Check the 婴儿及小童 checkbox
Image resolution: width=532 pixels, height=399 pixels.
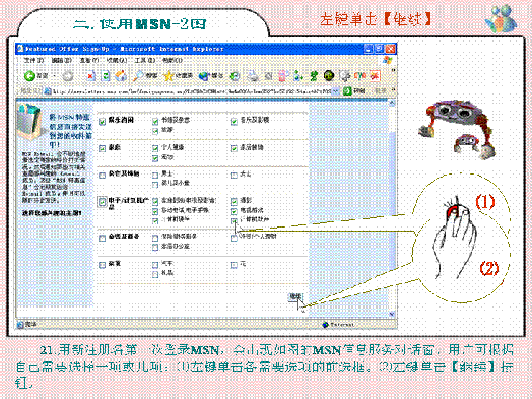click(x=155, y=185)
